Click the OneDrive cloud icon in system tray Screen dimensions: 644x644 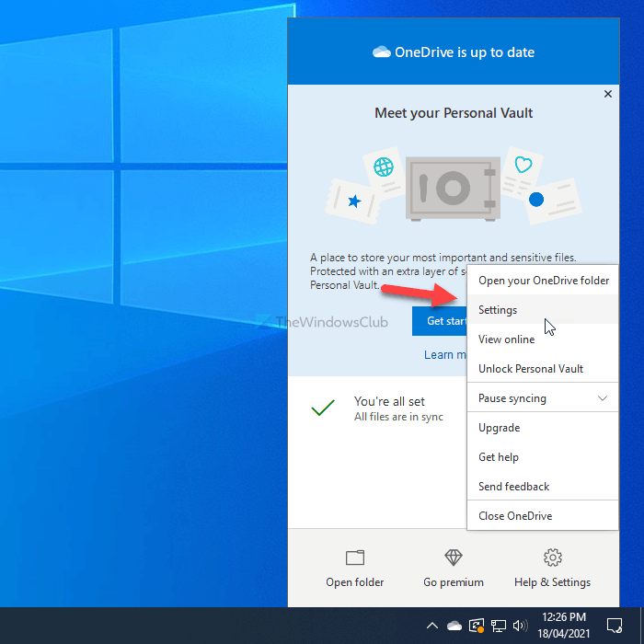pos(454,626)
